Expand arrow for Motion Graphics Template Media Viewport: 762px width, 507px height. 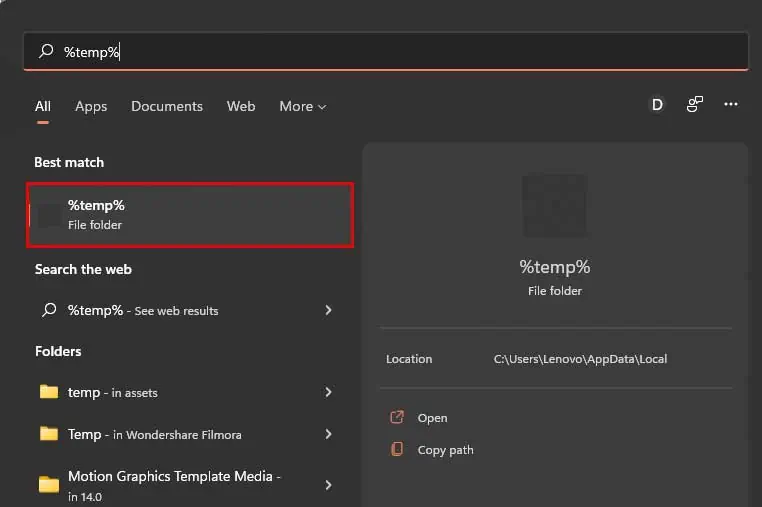328,485
